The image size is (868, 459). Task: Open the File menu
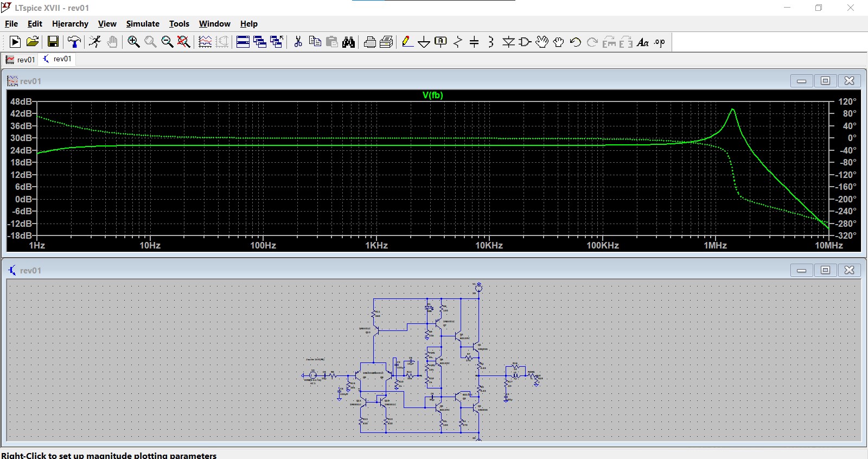coord(11,24)
